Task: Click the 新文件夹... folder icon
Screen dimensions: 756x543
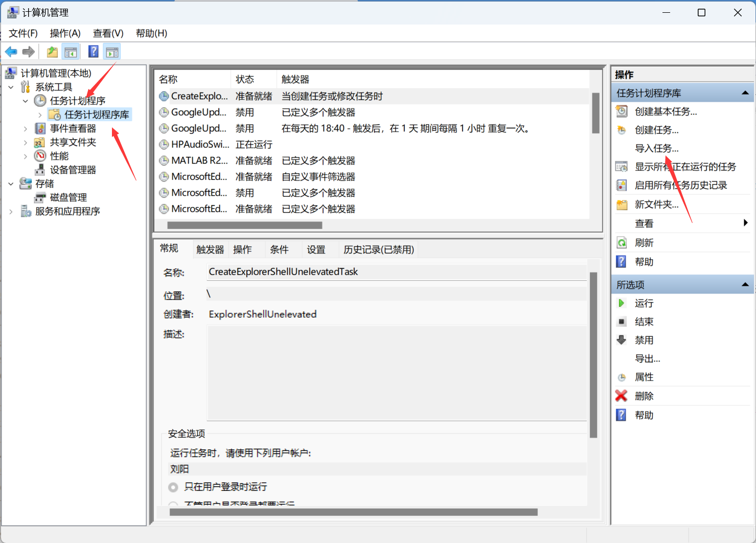Action: [x=622, y=205]
